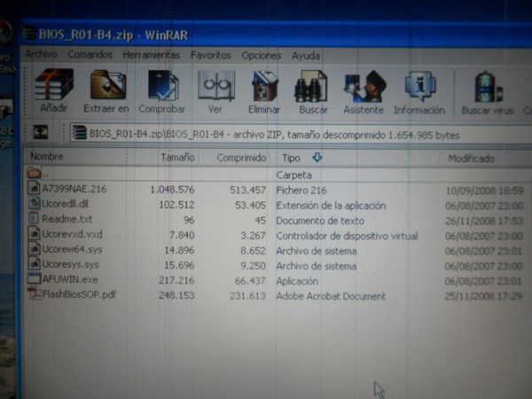Click the WinRAR title bar icon

[29, 34]
